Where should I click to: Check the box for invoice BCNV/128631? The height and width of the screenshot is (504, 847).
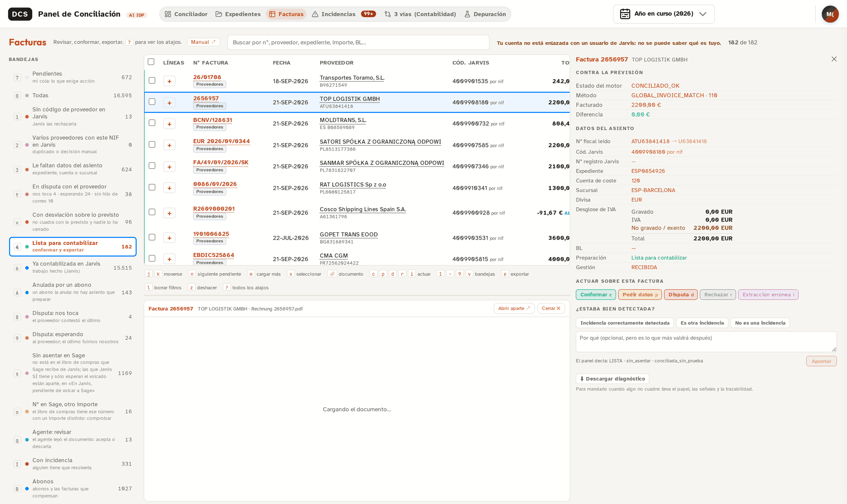(x=152, y=123)
